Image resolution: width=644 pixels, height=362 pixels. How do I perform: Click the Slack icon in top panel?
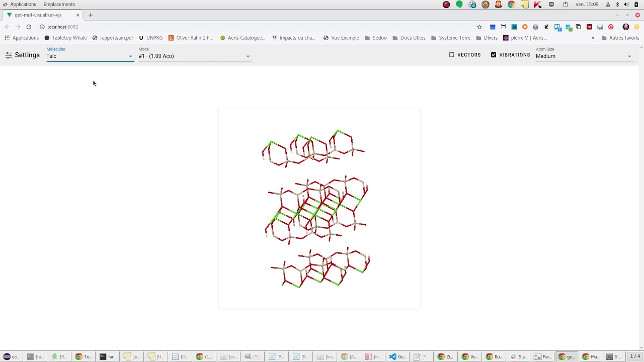point(472,5)
